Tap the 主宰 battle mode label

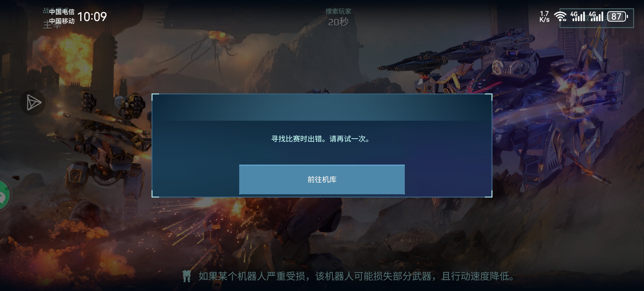[x=52, y=25]
